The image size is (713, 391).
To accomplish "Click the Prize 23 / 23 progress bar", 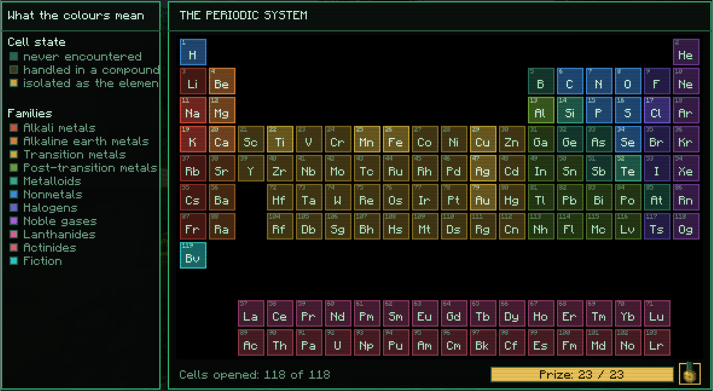I will [582, 374].
